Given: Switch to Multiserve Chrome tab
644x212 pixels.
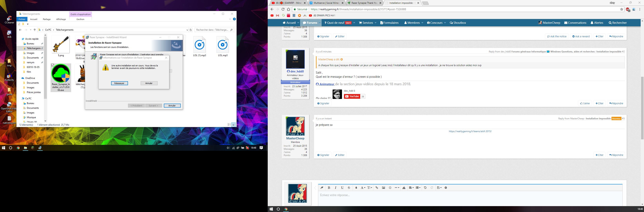Looking at the screenshot, I should tap(327, 3).
